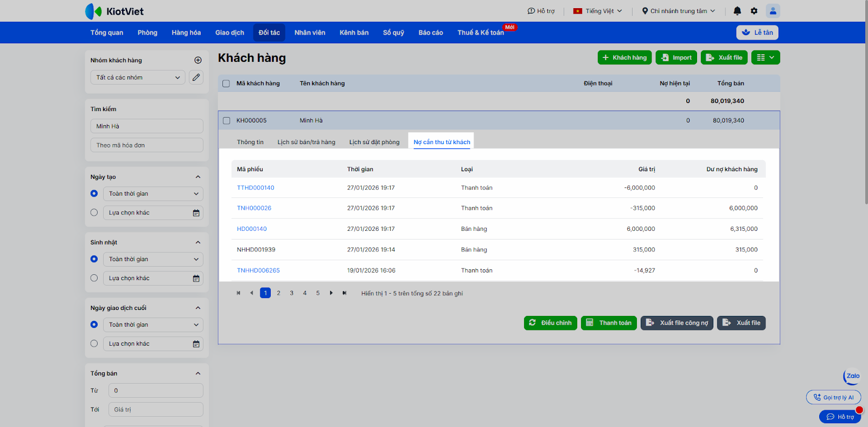Open the Hàng hóa menu
Image resolution: width=868 pixels, height=427 pixels.
click(x=186, y=33)
